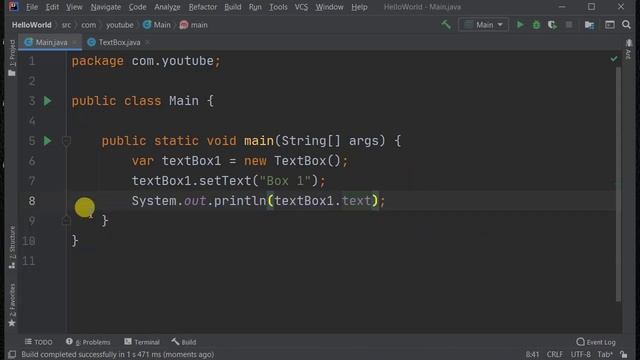
Task: Click the Build project hammer icon
Action: pyautogui.click(x=446, y=25)
